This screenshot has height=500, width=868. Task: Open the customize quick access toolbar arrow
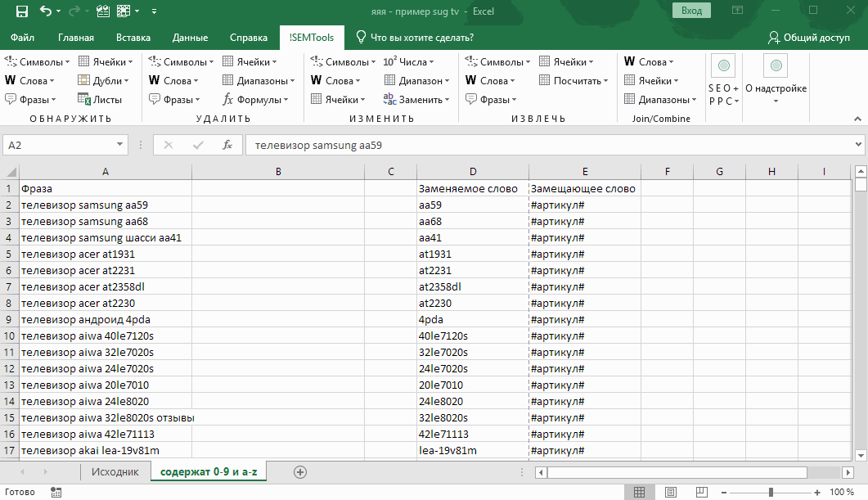point(154,11)
